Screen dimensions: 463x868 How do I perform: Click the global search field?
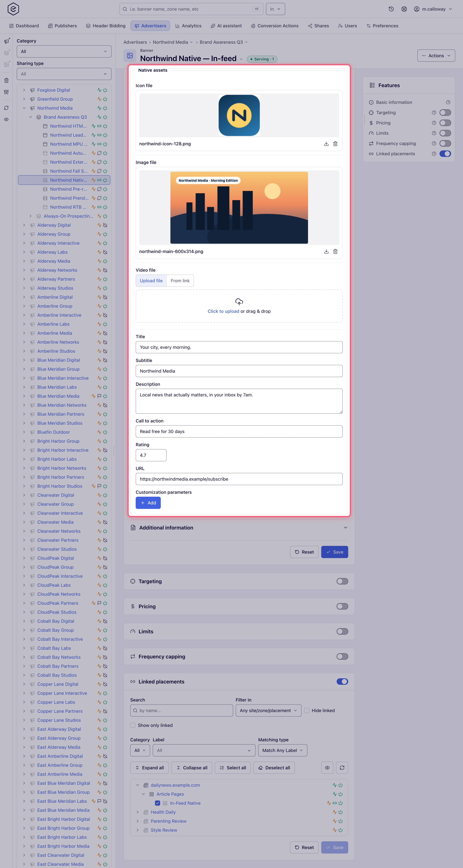pyautogui.click(x=191, y=9)
